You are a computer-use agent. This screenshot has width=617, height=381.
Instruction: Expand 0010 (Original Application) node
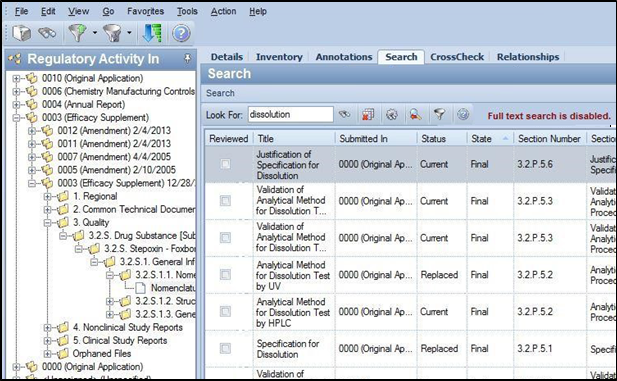click(16, 78)
